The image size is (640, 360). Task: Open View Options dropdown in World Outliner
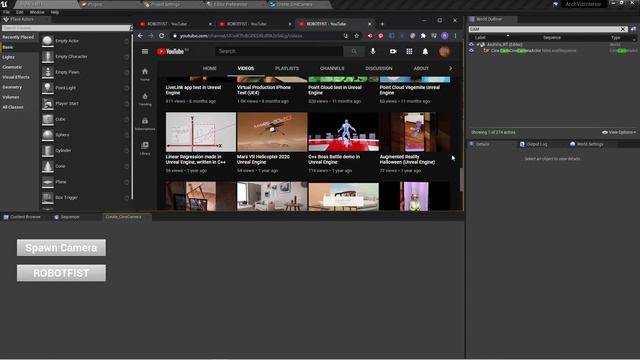(x=619, y=132)
